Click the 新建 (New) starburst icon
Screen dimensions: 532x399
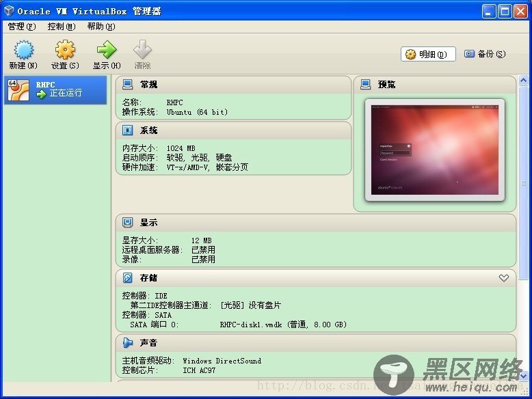coord(23,49)
